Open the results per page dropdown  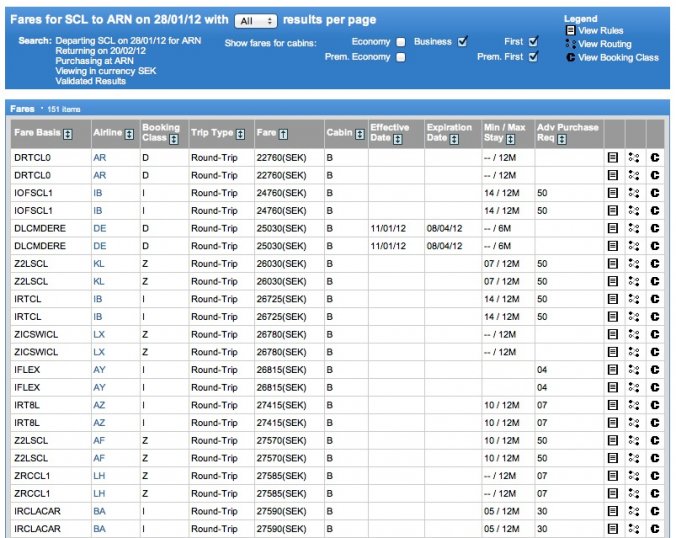(x=256, y=20)
